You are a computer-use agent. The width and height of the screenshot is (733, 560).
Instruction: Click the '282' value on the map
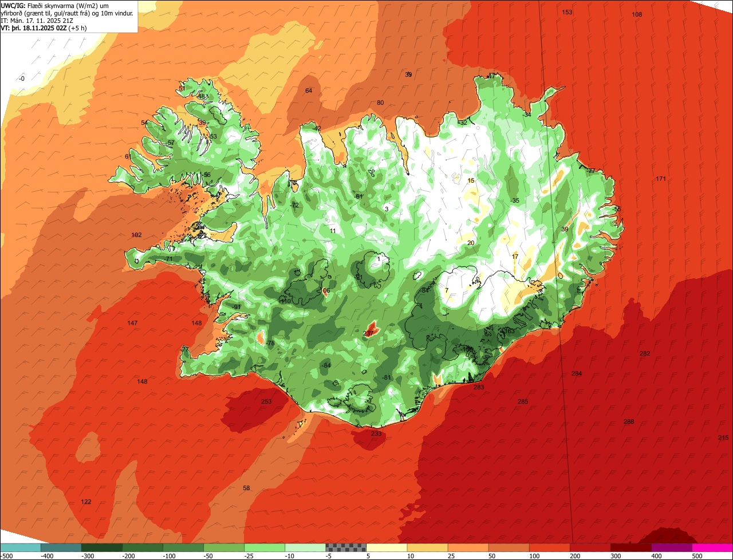(x=645, y=354)
